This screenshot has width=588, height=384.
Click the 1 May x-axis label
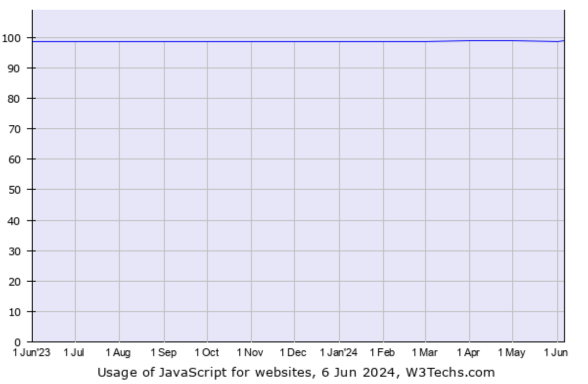(512, 353)
